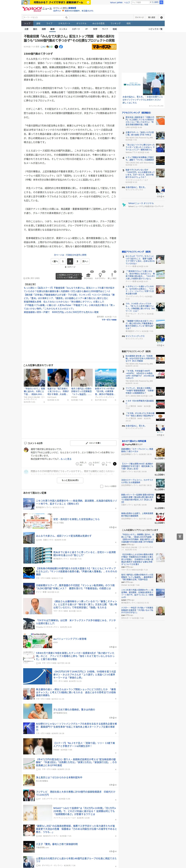Select 科学 category
Viewport: 186px width, 868px height.
pyautogui.click(x=95, y=29)
